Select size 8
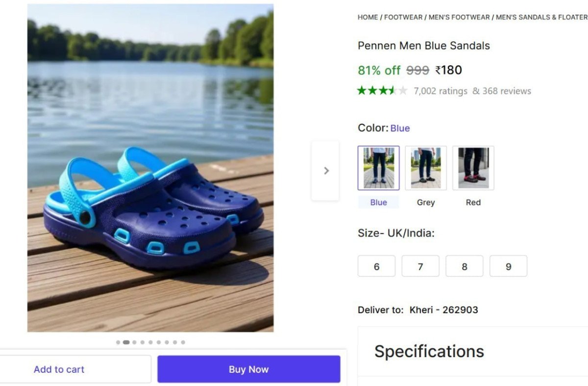 (x=464, y=266)
